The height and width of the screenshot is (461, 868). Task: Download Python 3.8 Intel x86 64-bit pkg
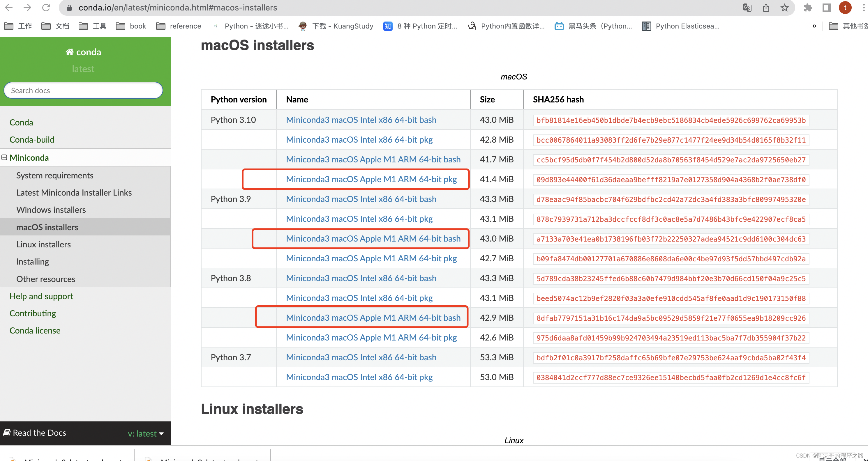coord(359,298)
